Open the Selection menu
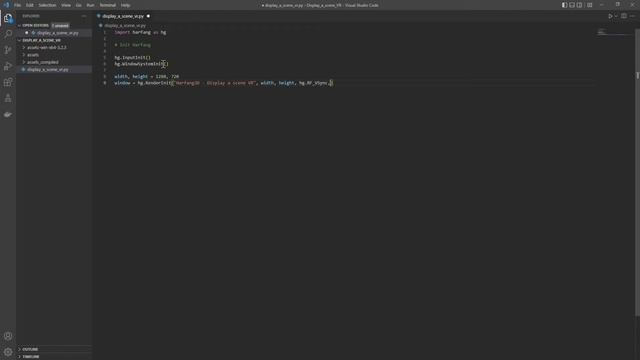This screenshot has height=360, width=640. pyautogui.click(x=47, y=5)
